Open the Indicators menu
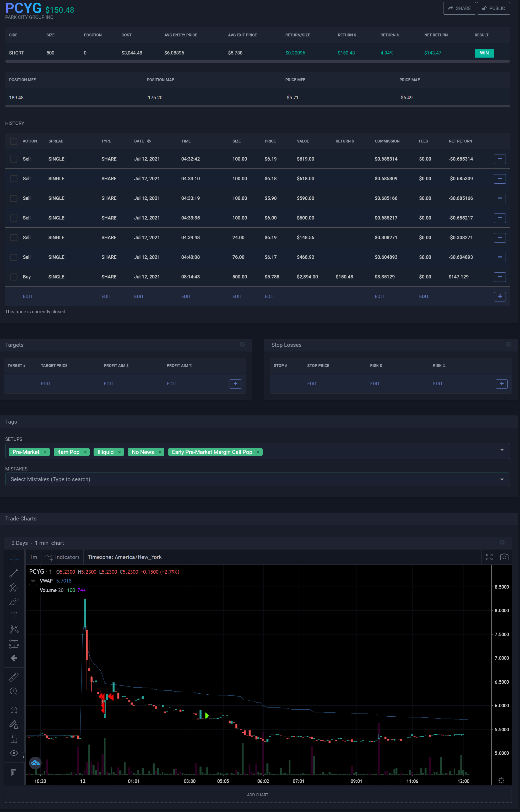 click(62, 557)
